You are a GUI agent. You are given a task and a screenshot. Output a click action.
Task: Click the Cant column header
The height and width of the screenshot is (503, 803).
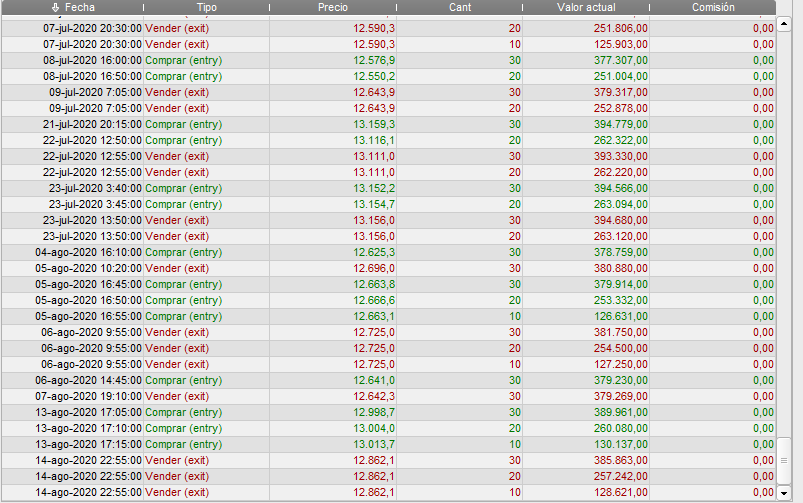(x=460, y=7)
